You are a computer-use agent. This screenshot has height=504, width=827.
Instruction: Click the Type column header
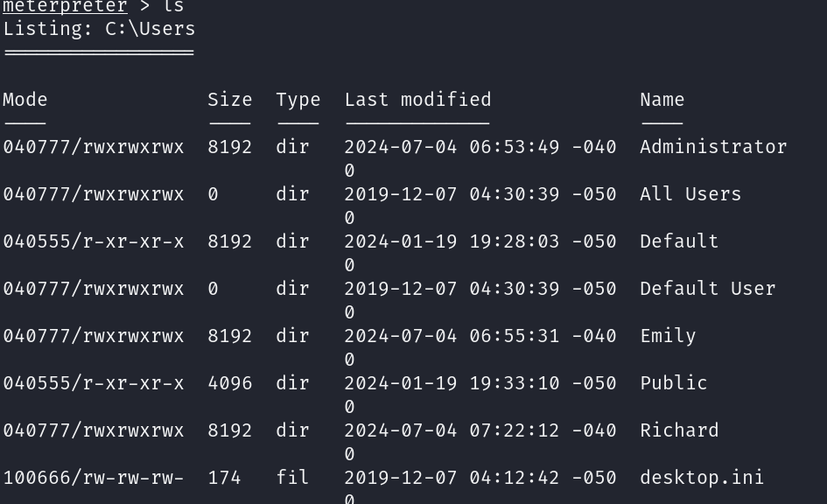(298, 100)
